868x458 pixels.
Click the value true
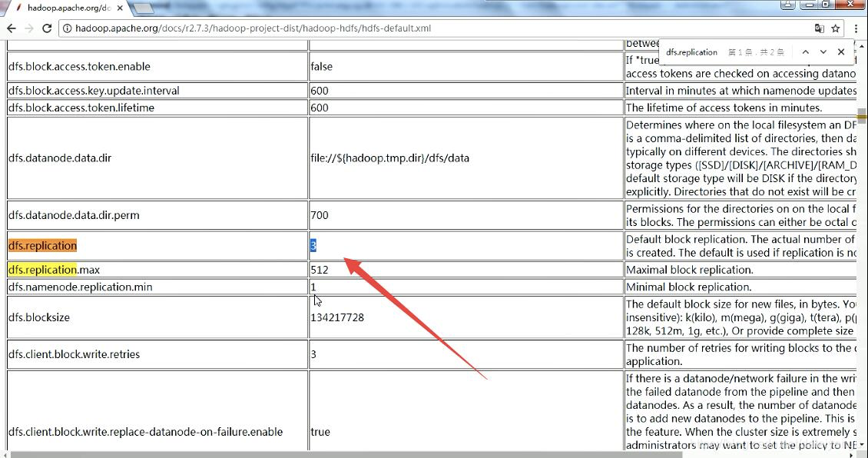pos(320,432)
